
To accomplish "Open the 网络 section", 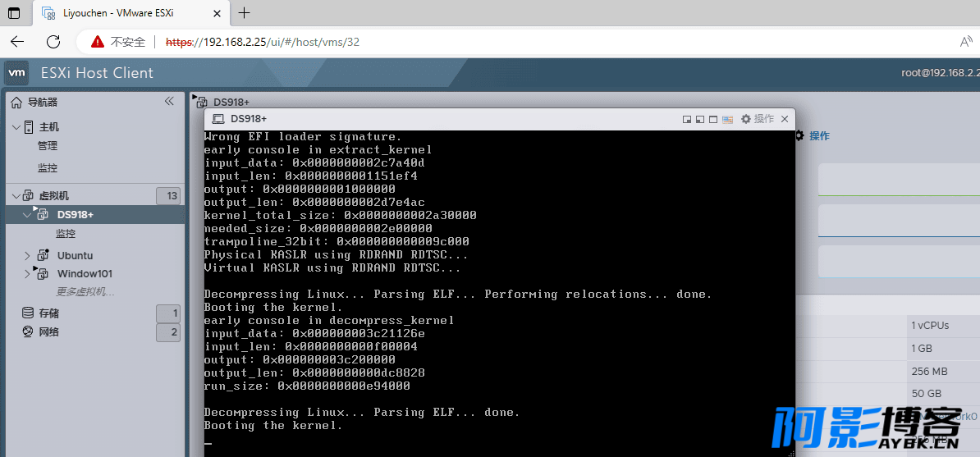I will 48,332.
